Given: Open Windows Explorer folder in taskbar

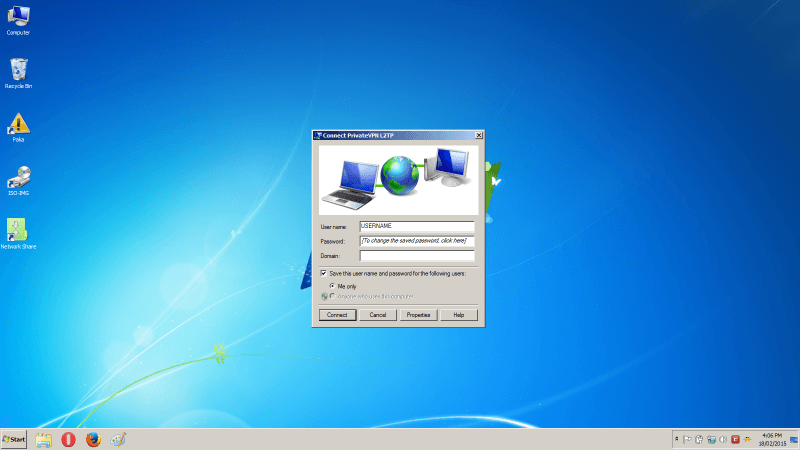Looking at the screenshot, I should (x=43, y=439).
